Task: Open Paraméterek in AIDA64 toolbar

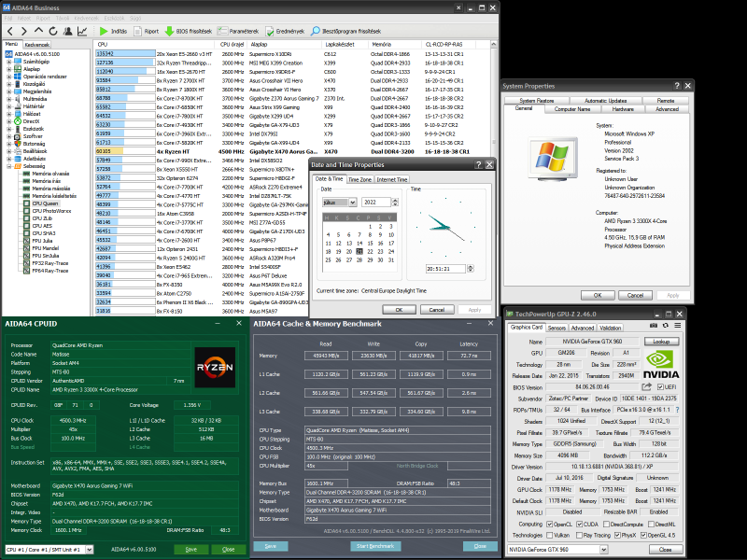Action: tap(238, 32)
